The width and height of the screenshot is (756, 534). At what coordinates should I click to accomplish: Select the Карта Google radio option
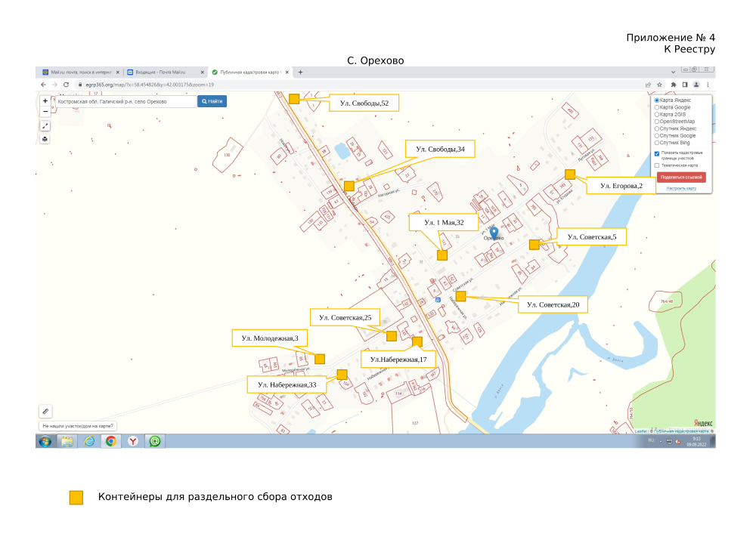(x=656, y=107)
